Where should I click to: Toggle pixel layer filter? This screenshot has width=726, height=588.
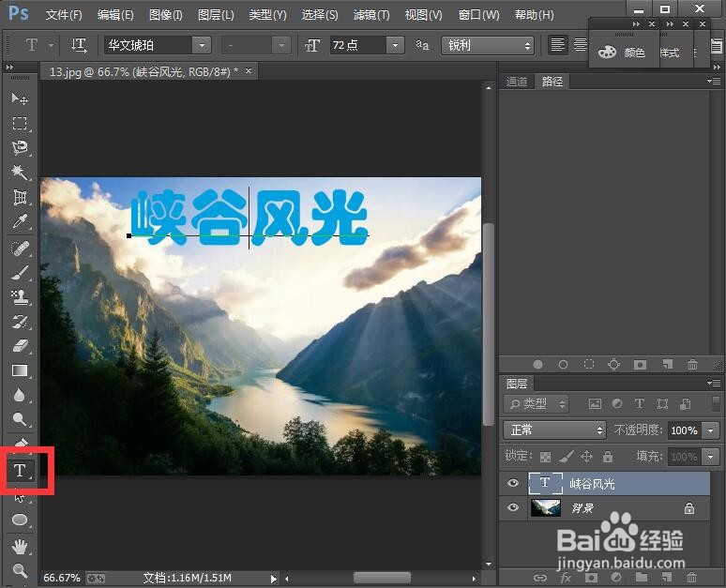[595, 404]
